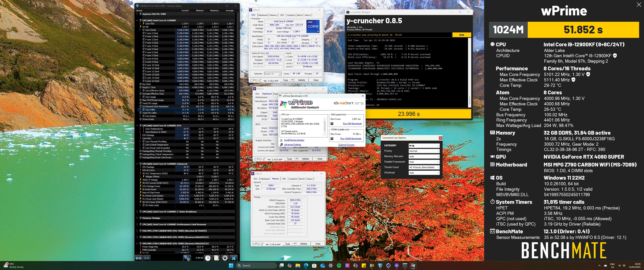644x270 pixels.
Task: Select Graphics tab in bottom CPU-Z memory window
Action: pyautogui.click(x=293, y=179)
